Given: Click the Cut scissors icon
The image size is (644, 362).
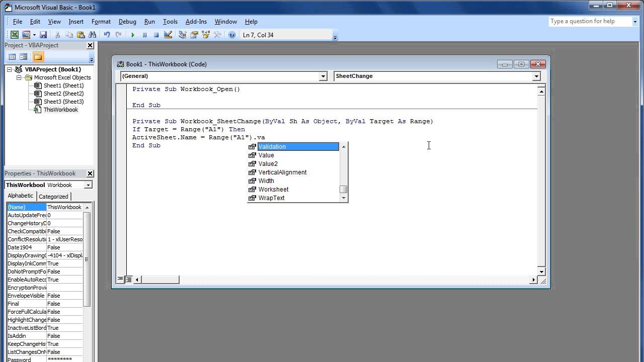Looking at the screenshot, I should pos(57,35).
